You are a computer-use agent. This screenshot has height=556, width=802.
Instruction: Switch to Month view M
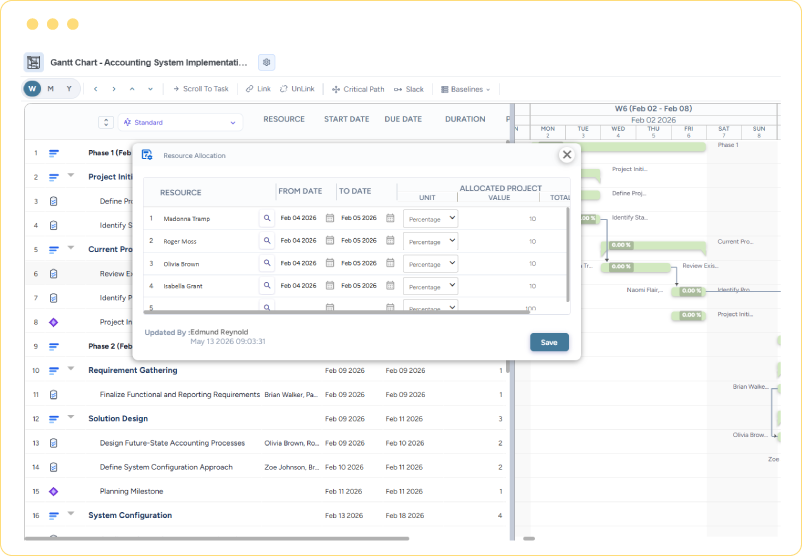pyautogui.click(x=51, y=88)
